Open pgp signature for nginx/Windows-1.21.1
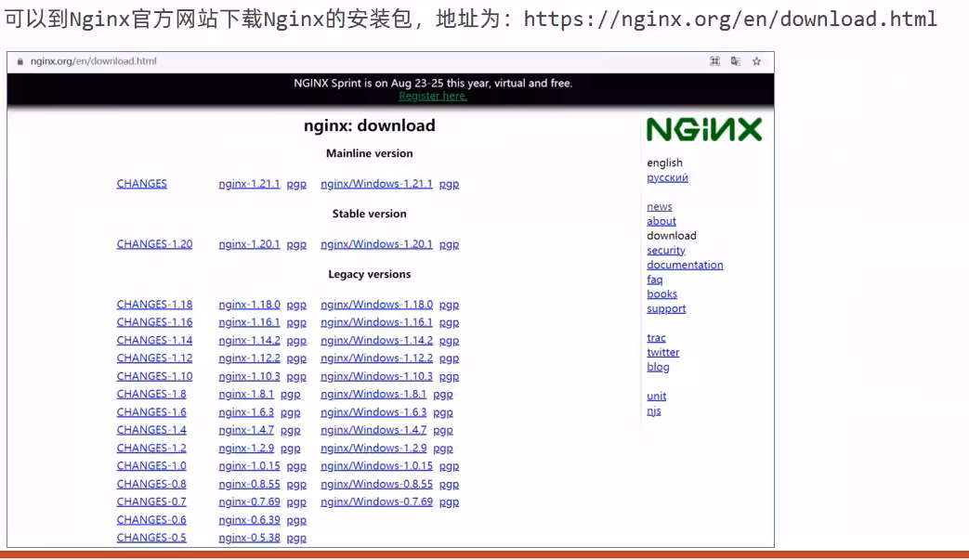Image resolution: width=969 pixels, height=560 pixels. [x=450, y=184]
